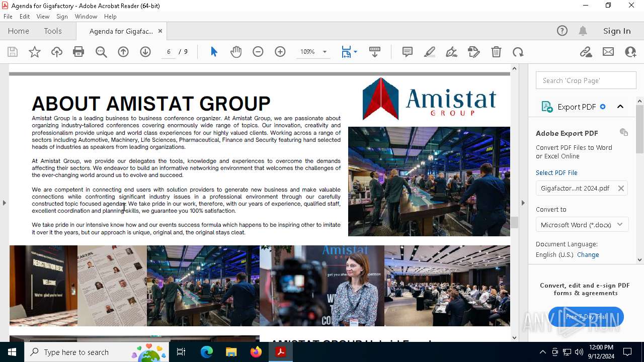Open the Action Center notifications

[628, 352]
